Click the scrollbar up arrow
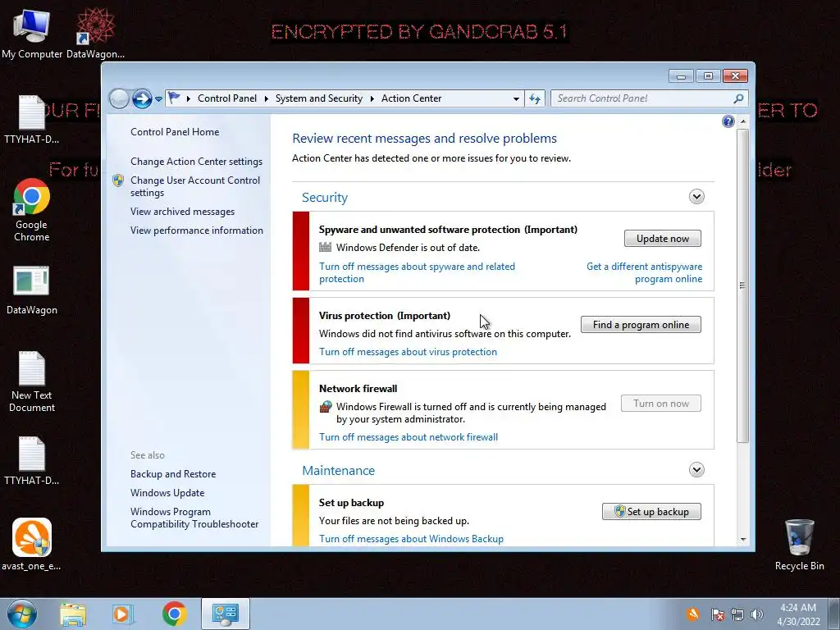The width and height of the screenshot is (840, 630). pos(742,121)
